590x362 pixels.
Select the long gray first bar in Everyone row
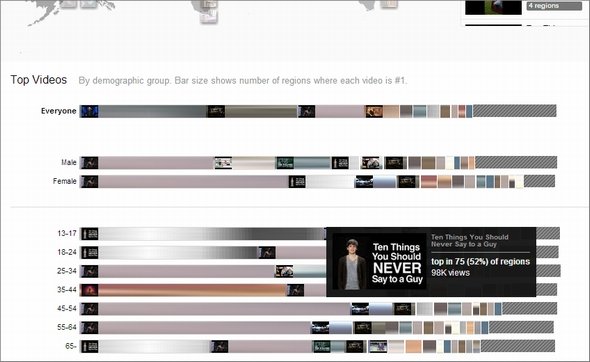(x=153, y=111)
